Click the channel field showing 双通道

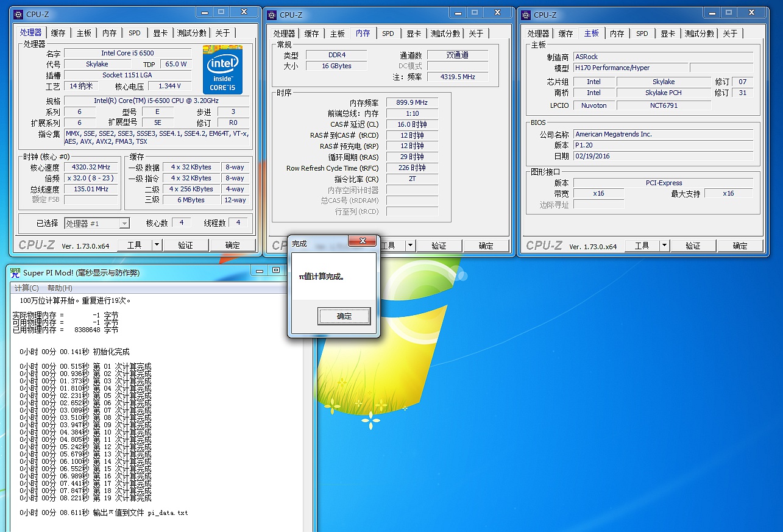coord(457,55)
